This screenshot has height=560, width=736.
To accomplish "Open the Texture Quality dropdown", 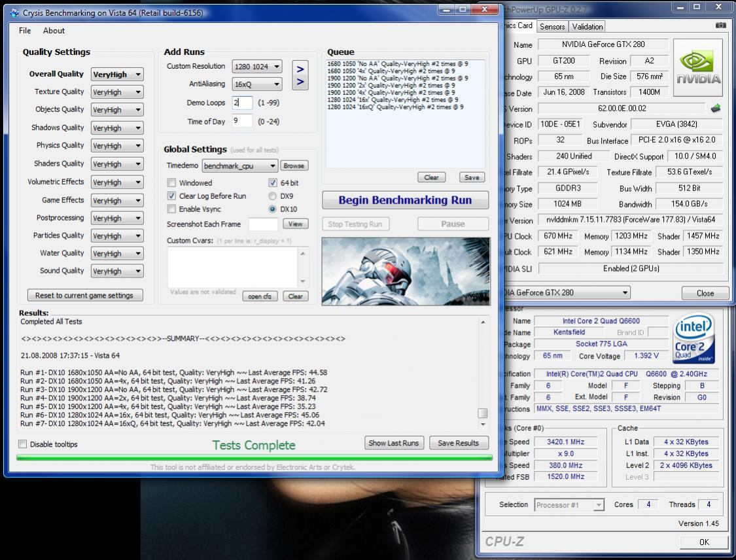I will [117, 92].
